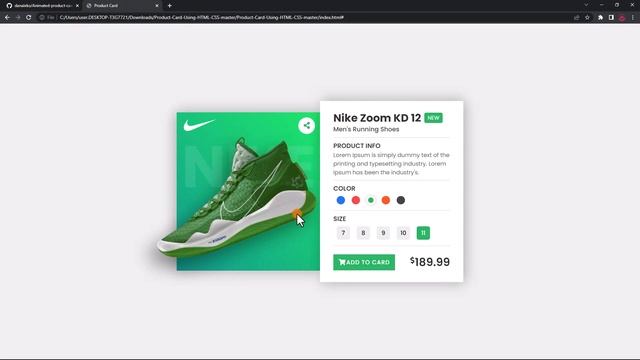
Task: Click the PRODUCT INFO heading
Action: coord(357,146)
